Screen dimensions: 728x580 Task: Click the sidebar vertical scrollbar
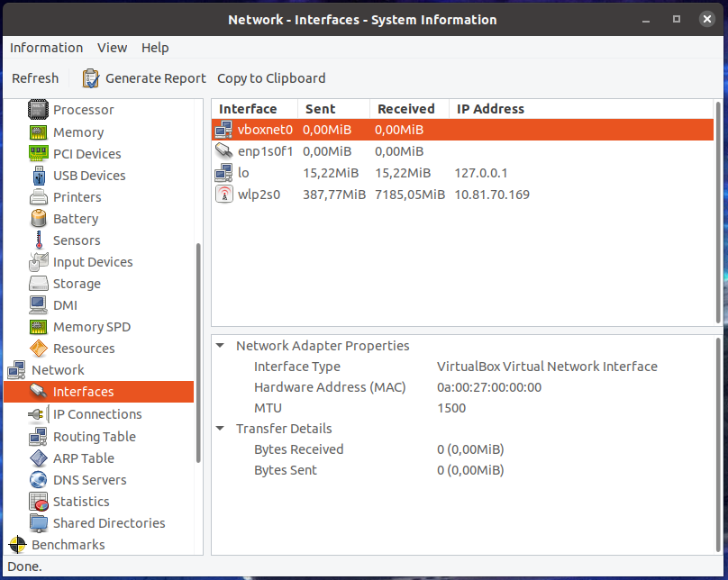point(199,351)
